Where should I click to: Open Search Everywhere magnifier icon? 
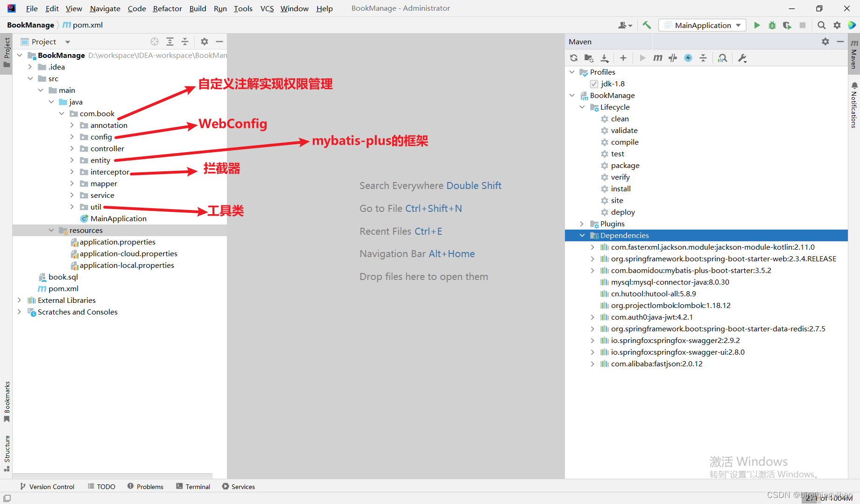(x=822, y=25)
